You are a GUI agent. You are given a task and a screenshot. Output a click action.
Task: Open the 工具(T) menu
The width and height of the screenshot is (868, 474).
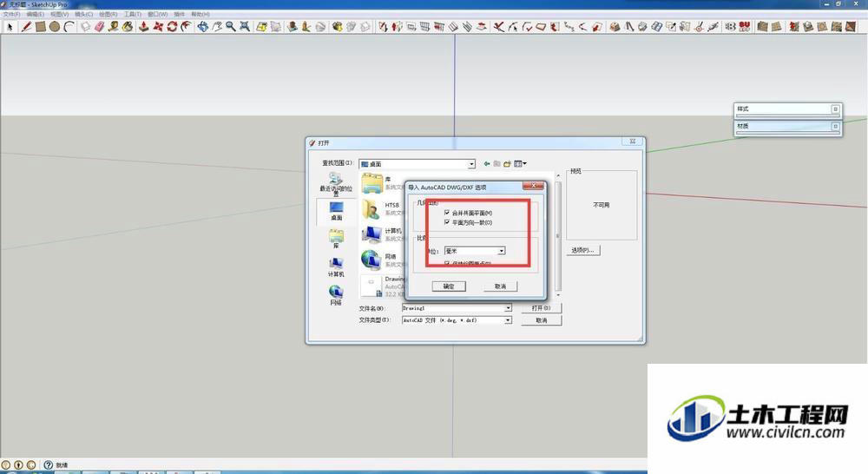(x=132, y=14)
